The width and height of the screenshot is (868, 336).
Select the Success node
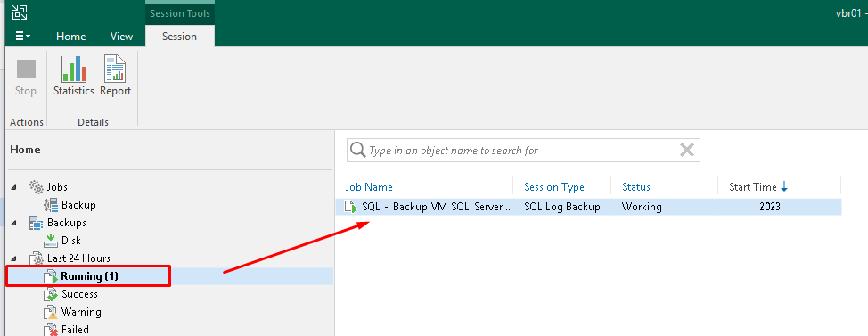click(x=79, y=294)
